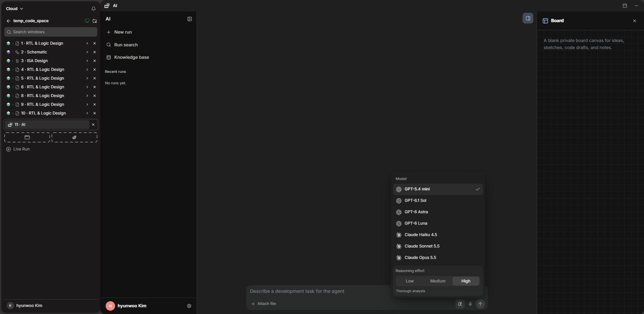Open settings gear next to hyunwoo Kim

(189, 306)
